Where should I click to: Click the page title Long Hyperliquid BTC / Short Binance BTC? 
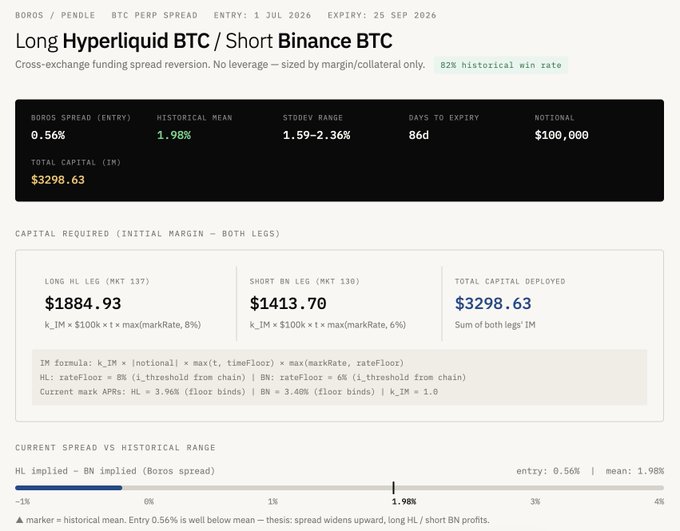pyautogui.click(x=204, y=41)
